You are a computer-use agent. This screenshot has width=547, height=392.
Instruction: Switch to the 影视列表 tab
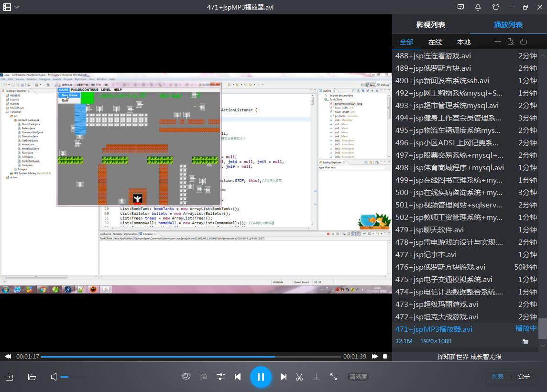pos(430,25)
